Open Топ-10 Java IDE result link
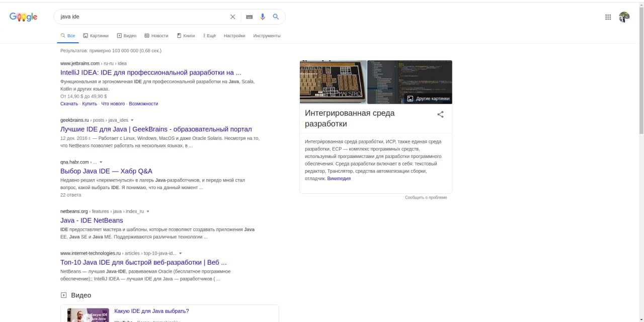Viewport: 644px width, 322px height. (143, 262)
